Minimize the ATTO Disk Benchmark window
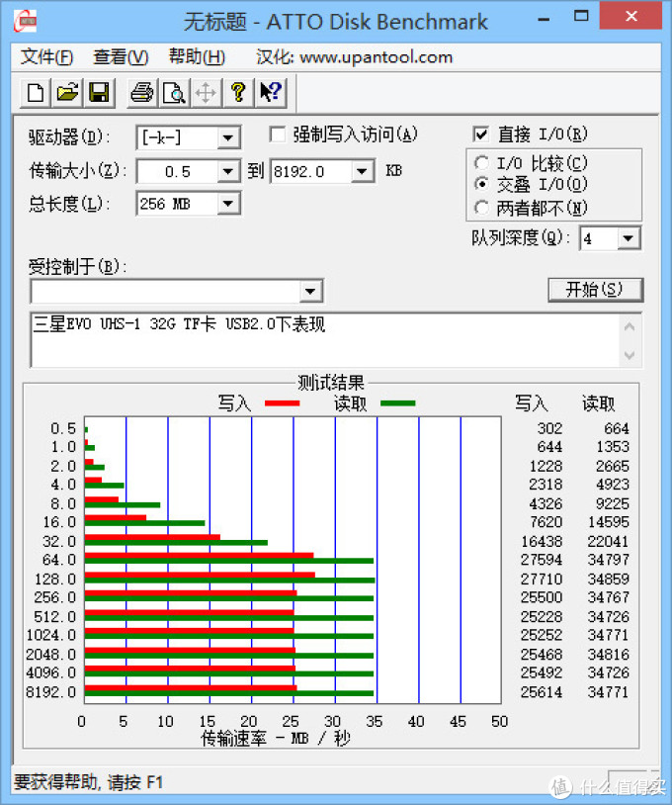The image size is (672, 805). (544, 19)
